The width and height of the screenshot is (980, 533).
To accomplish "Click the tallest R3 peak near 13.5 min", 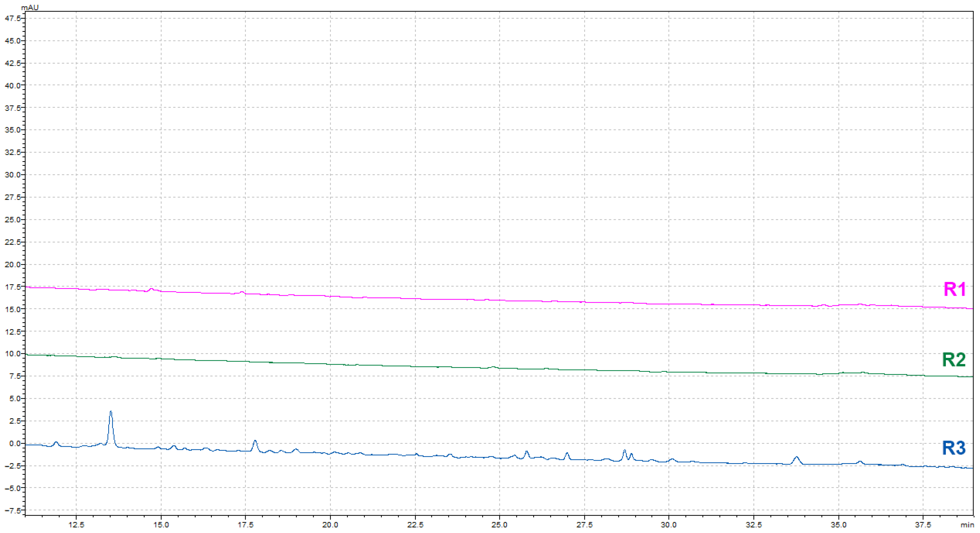I will (x=111, y=412).
